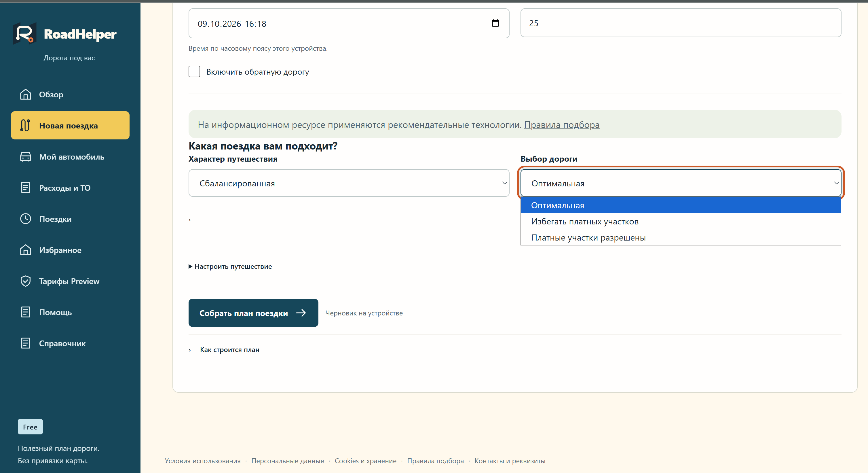Click the Черновик на устройстве text

[x=364, y=313]
